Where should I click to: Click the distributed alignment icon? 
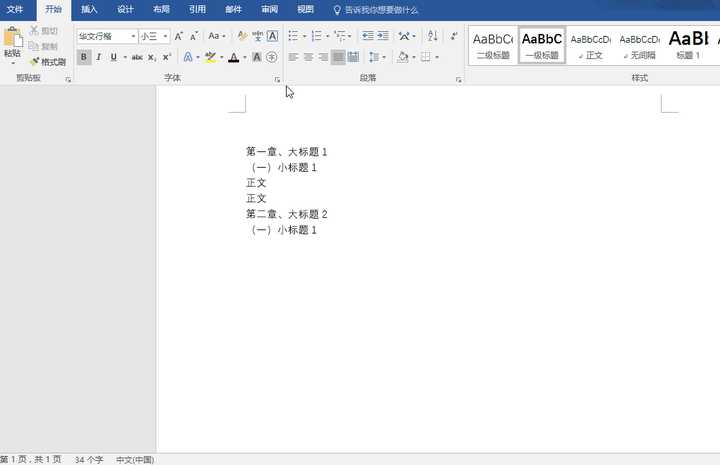tap(353, 57)
